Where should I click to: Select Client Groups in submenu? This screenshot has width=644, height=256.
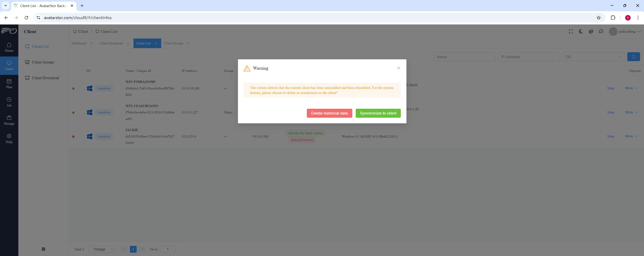point(43,62)
